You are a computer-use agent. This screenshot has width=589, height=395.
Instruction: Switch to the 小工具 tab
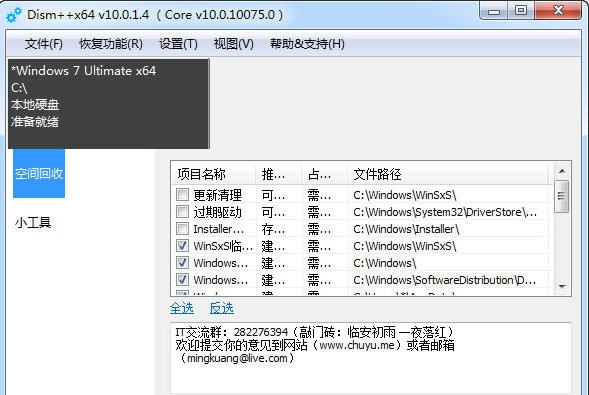[x=33, y=222]
